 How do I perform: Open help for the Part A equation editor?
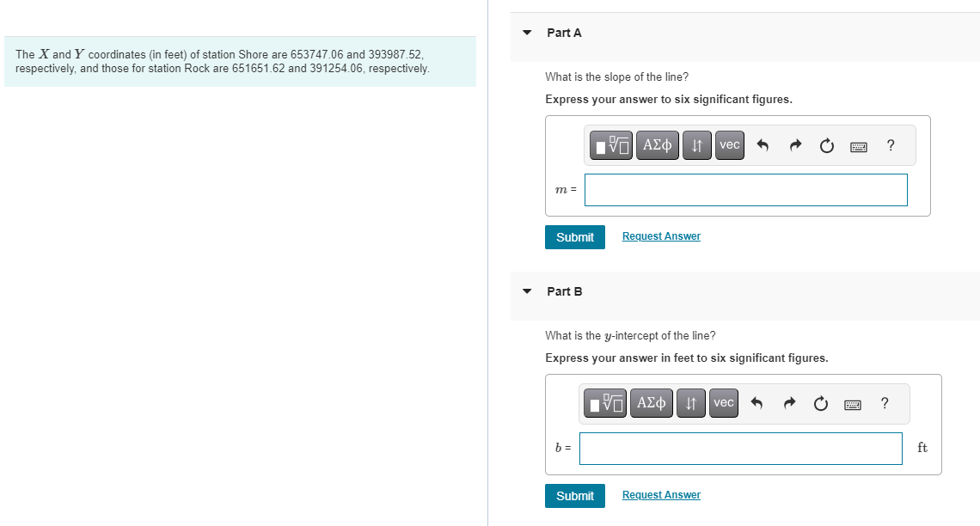point(890,145)
